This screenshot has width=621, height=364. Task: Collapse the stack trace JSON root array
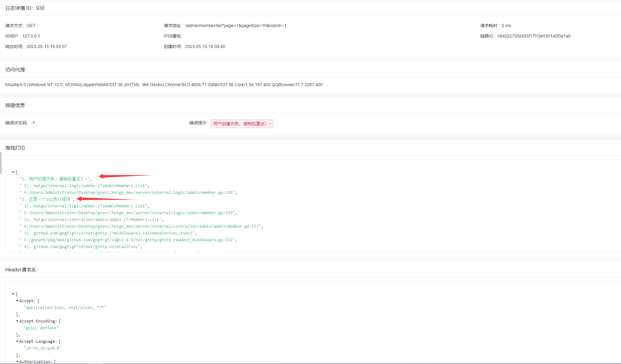pyautogui.click(x=13, y=172)
